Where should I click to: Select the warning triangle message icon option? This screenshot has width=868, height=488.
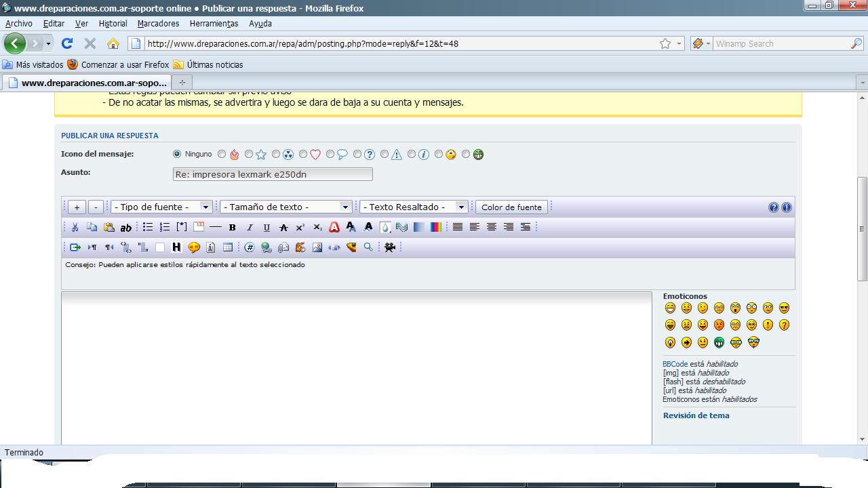384,155
